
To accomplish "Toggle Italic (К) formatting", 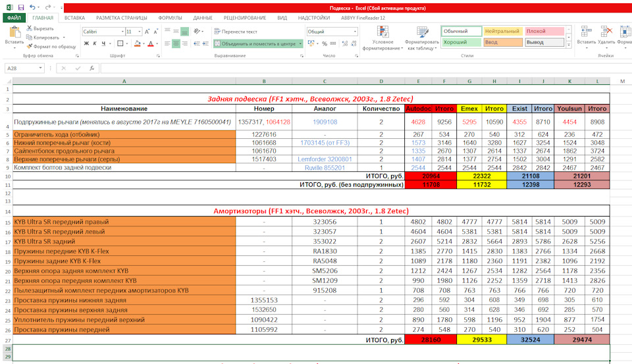I will click(95, 43).
